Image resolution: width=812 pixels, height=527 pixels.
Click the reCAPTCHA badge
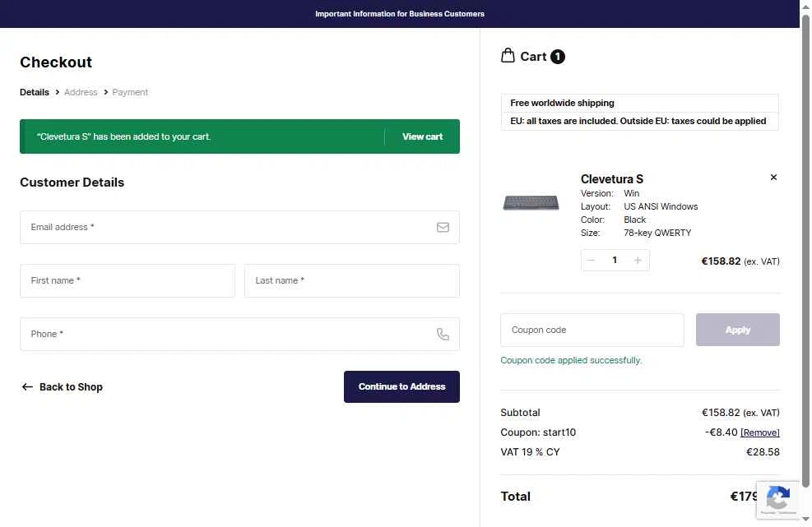[x=777, y=500]
